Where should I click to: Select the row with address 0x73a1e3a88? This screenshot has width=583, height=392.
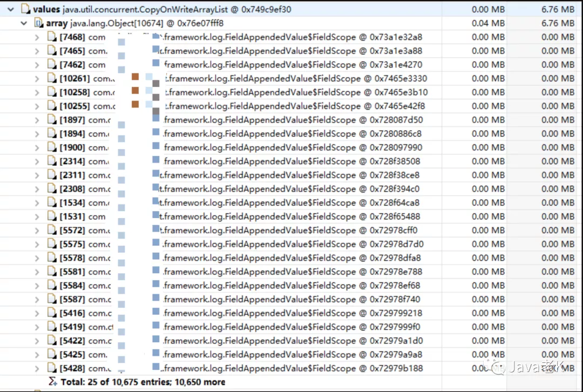pyautogui.click(x=291, y=51)
